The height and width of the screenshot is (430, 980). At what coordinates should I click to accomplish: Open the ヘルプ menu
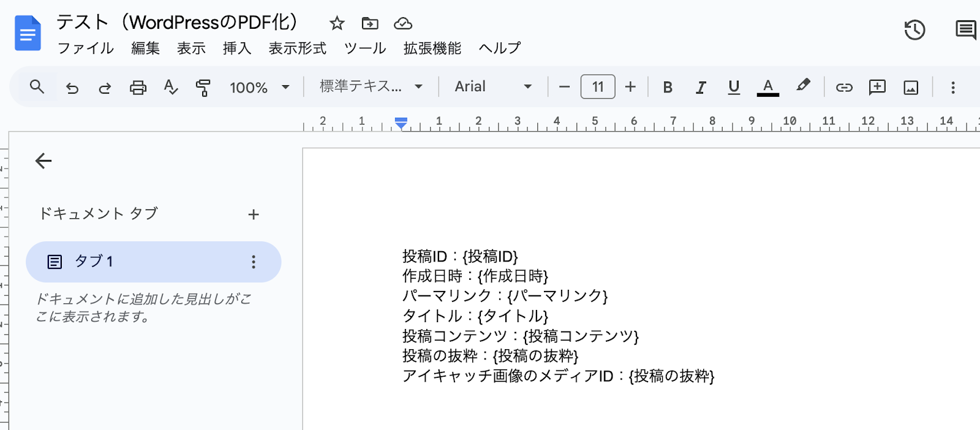500,48
